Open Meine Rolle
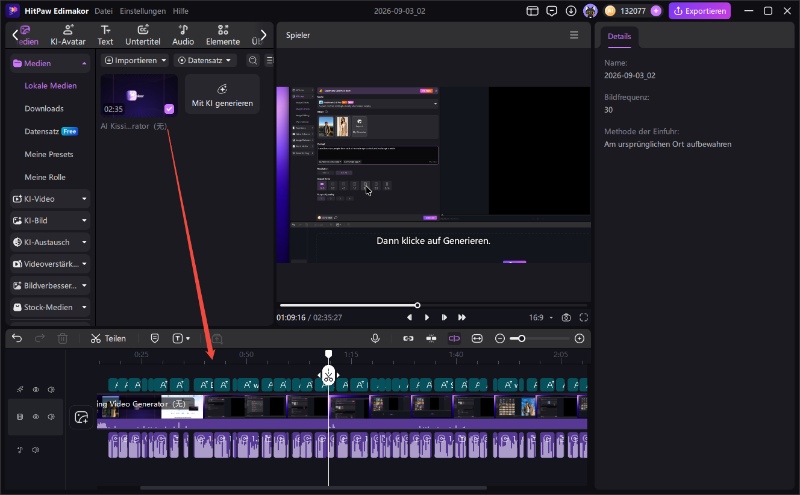This screenshot has width=800, height=495. click(45, 177)
